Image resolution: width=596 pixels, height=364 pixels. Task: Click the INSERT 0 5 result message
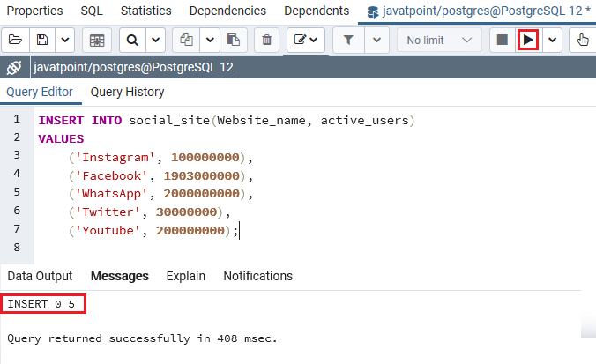tap(41, 304)
